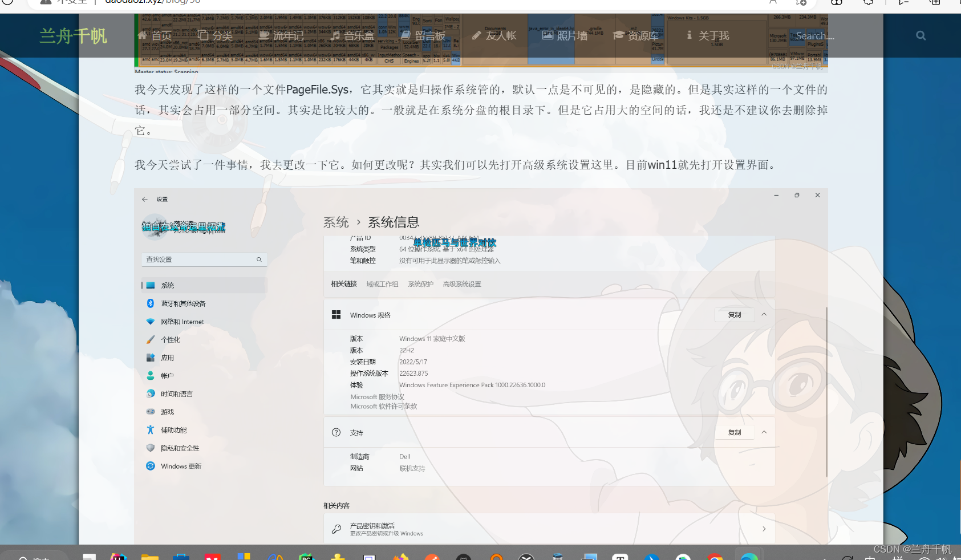Open the search icon on the blog navbar
Viewport: 961px width, 560px height.
[920, 35]
